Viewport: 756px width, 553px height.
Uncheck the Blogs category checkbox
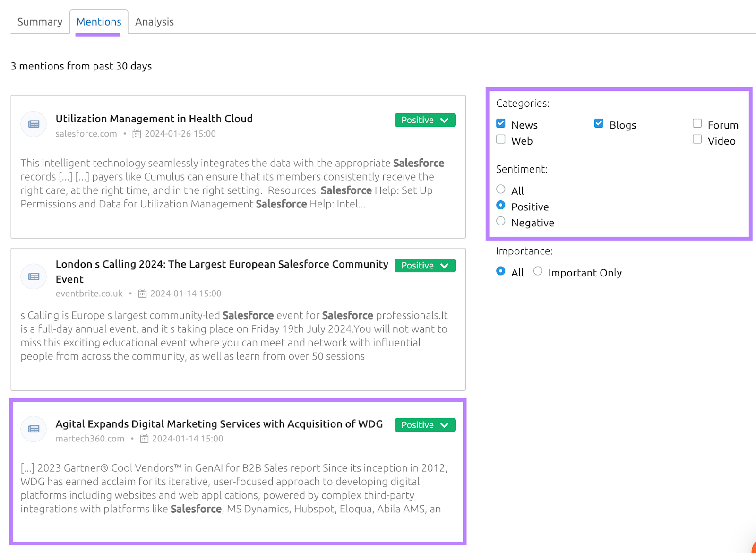click(x=599, y=123)
